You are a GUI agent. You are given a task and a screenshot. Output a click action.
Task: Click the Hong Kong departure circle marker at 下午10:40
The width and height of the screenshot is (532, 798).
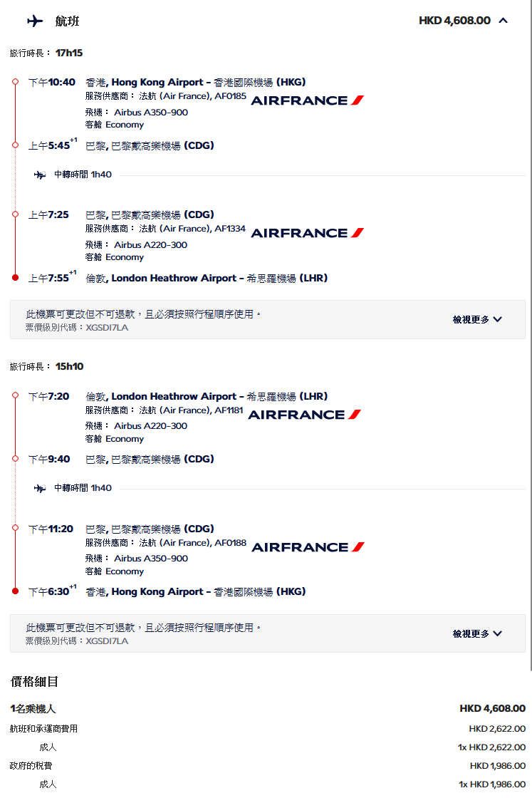click(x=15, y=82)
